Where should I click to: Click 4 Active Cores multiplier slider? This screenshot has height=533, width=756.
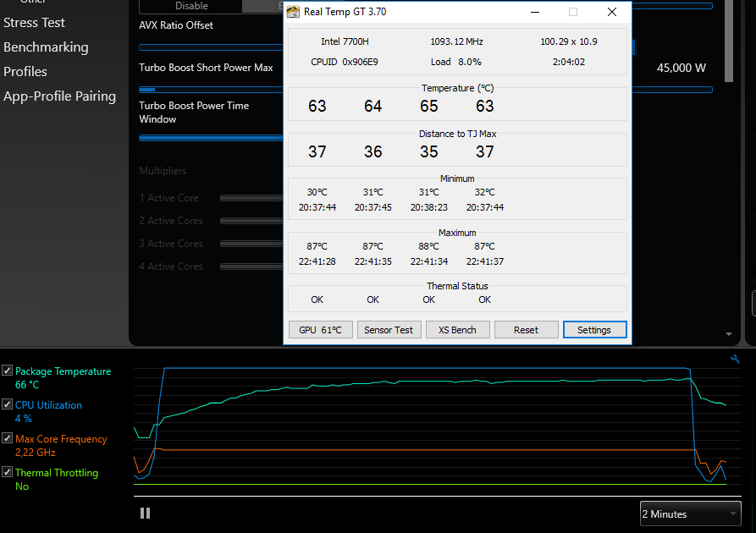click(x=251, y=266)
